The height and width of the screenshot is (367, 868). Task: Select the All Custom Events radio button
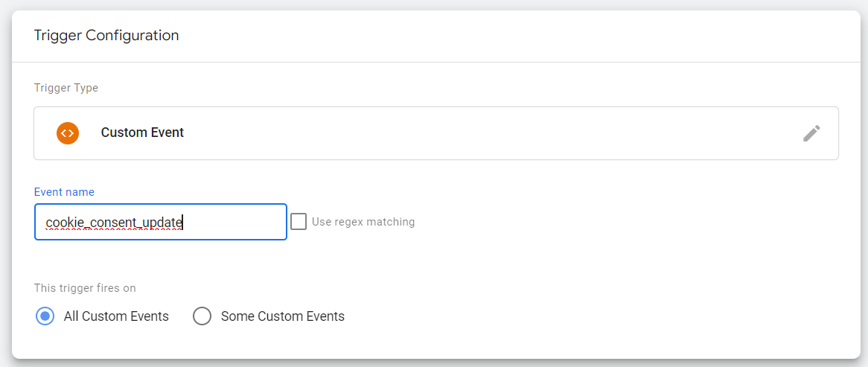(45, 316)
